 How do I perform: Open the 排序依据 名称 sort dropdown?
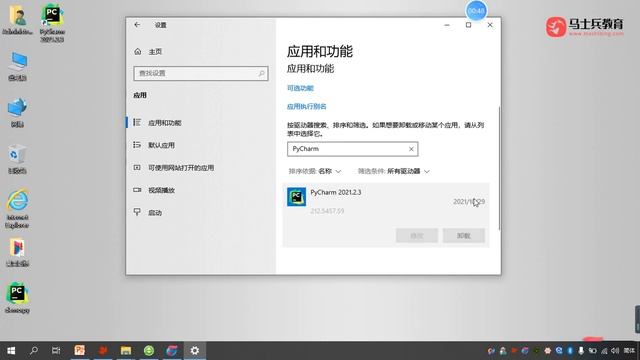(315, 171)
